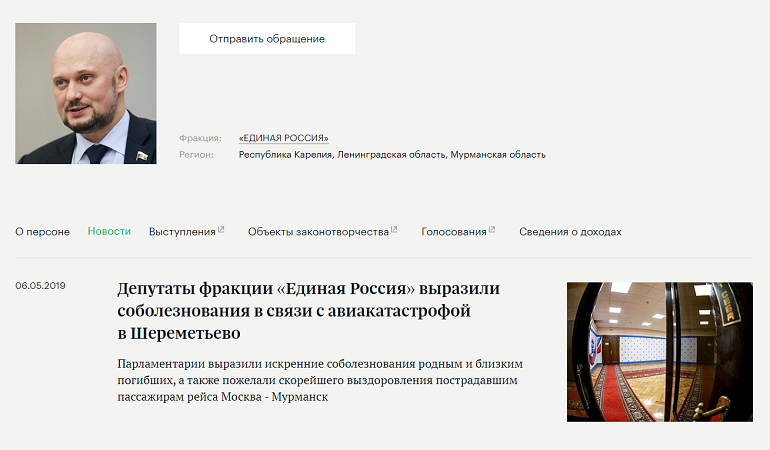Viewport: 770px width, 450px height.
Task: Open Сведения о доходах tab
Action: click(570, 232)
